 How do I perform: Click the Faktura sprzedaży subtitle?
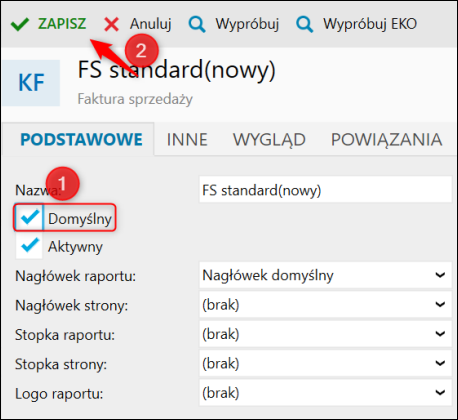coord(135,99)
